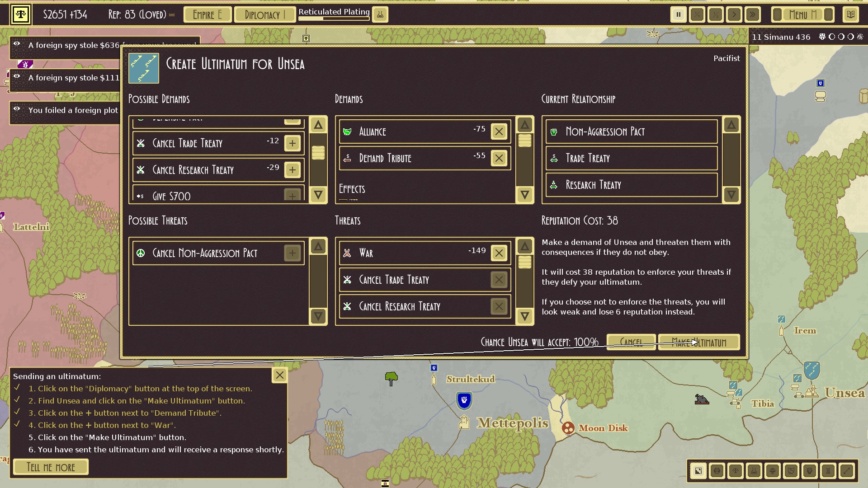Open the Diplomacy menu at the top
This screenshot has height=488, width=868.
(264, 14)
